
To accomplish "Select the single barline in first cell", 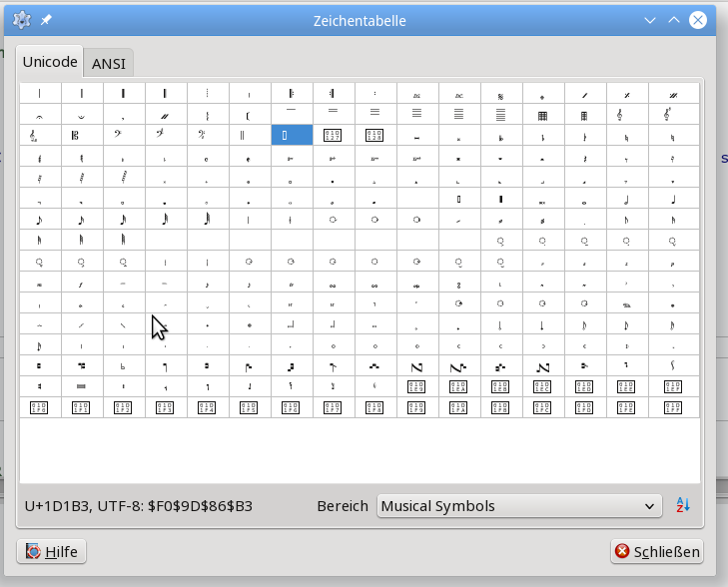I will (39, 94).
